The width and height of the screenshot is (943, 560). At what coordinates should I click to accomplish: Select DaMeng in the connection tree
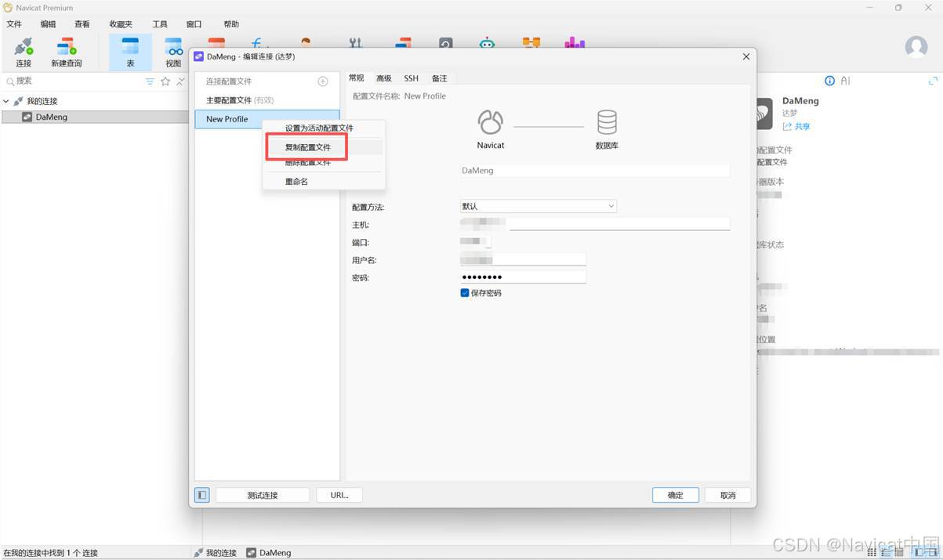click(x=94, y=117)
